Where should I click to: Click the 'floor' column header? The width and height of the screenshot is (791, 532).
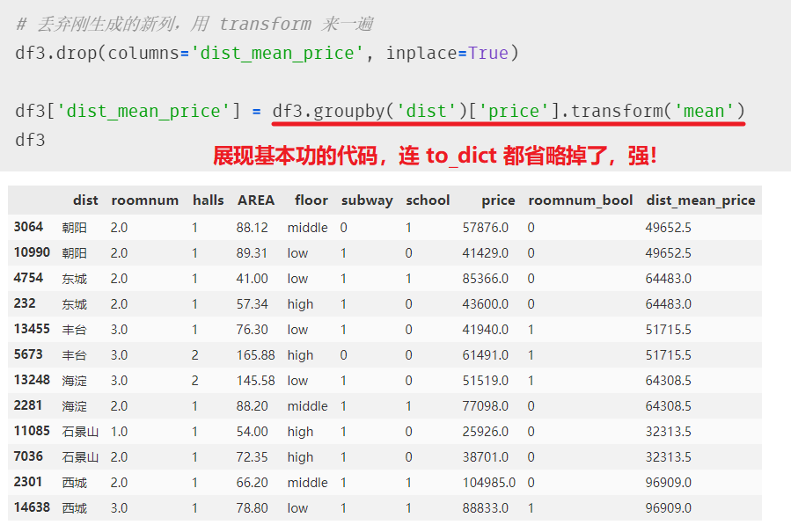310,200
